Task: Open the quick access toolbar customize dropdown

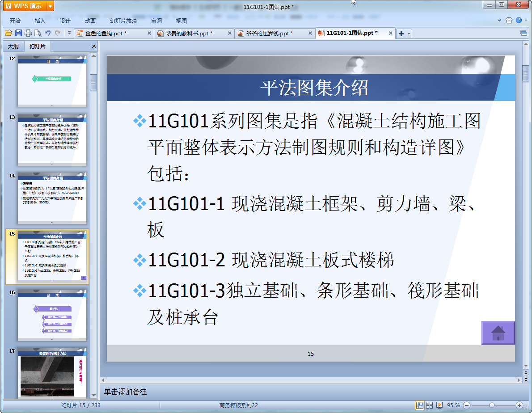Action: tap(69, 33)
